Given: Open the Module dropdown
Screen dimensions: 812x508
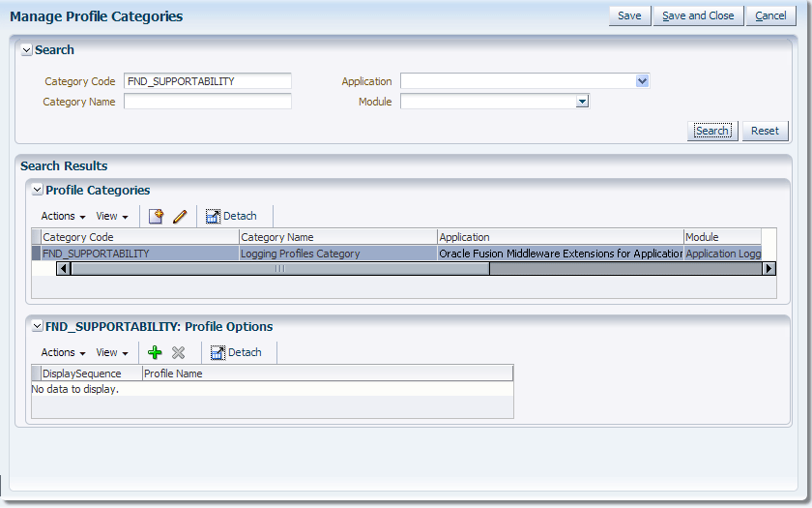Looking at the screenshot, I should (x=583, y=102).
